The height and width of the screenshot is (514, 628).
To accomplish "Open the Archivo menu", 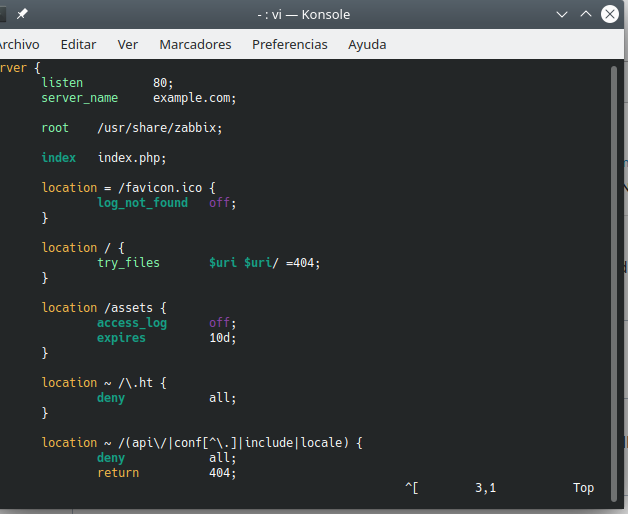I will 18,44.
